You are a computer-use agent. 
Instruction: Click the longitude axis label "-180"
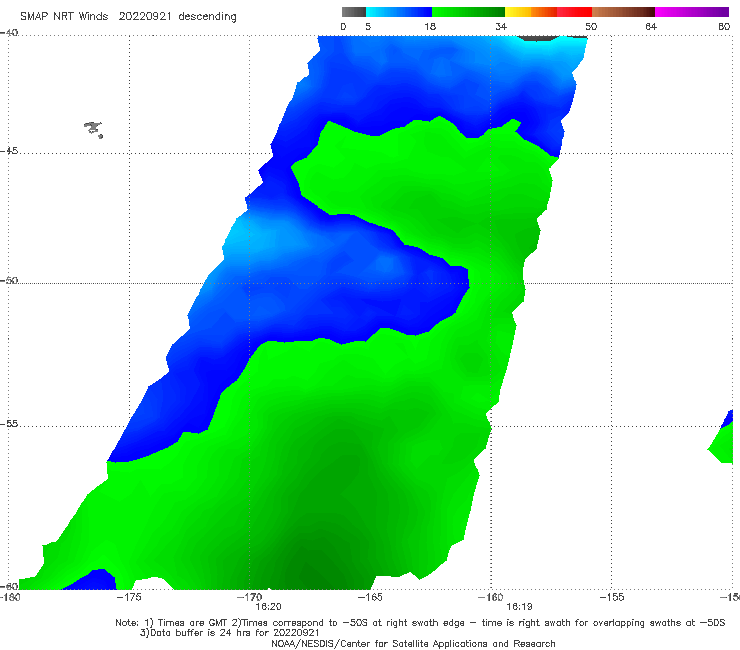[10, 598]
